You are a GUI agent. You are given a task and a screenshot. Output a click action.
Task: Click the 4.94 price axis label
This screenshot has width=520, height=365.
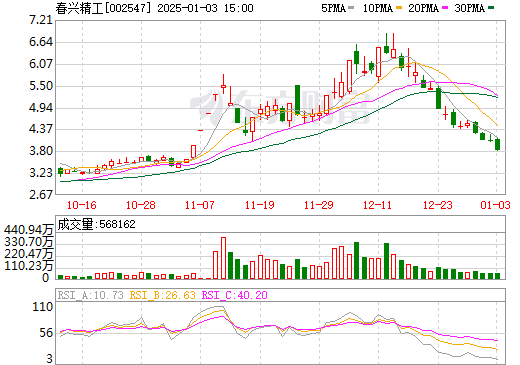coord(41,108)
